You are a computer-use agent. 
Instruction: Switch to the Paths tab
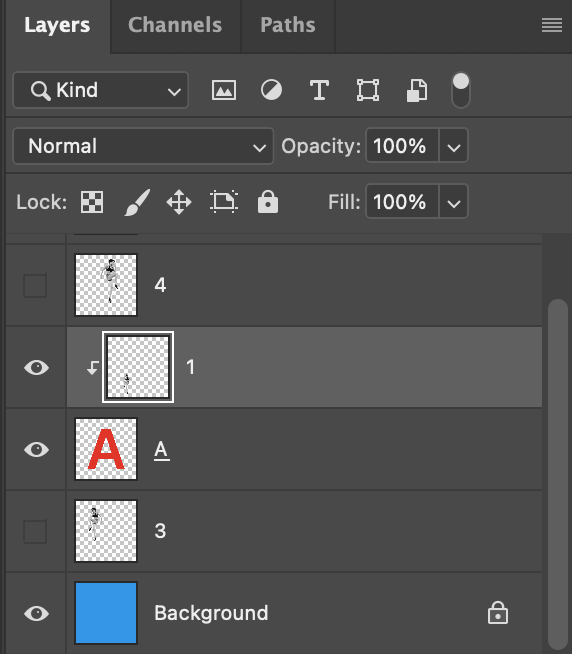(288, 25)
